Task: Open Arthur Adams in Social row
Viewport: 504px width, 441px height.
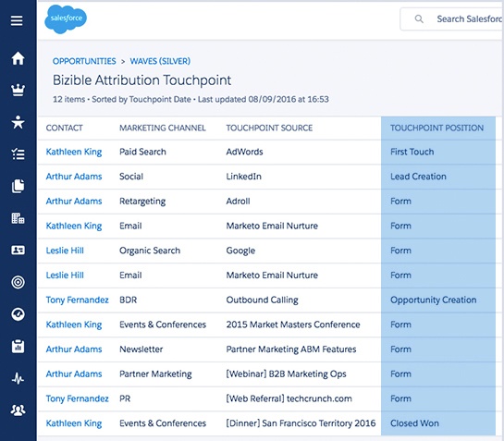Action: (74, 177)
